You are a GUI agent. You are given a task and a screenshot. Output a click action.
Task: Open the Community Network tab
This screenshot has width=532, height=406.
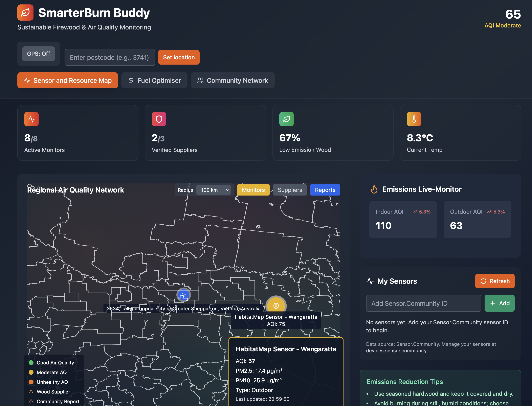(x=232, y=81)
